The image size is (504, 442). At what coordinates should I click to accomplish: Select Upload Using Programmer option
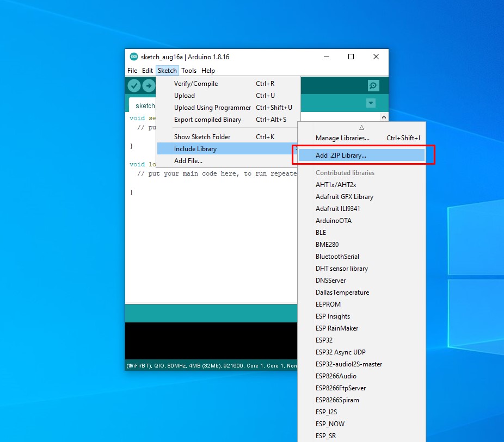(212, 108)
